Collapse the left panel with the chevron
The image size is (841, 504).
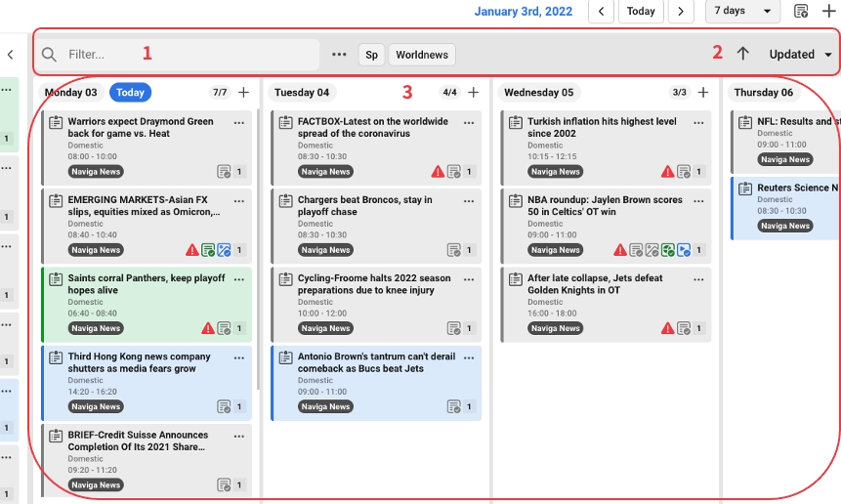[10, 56]
